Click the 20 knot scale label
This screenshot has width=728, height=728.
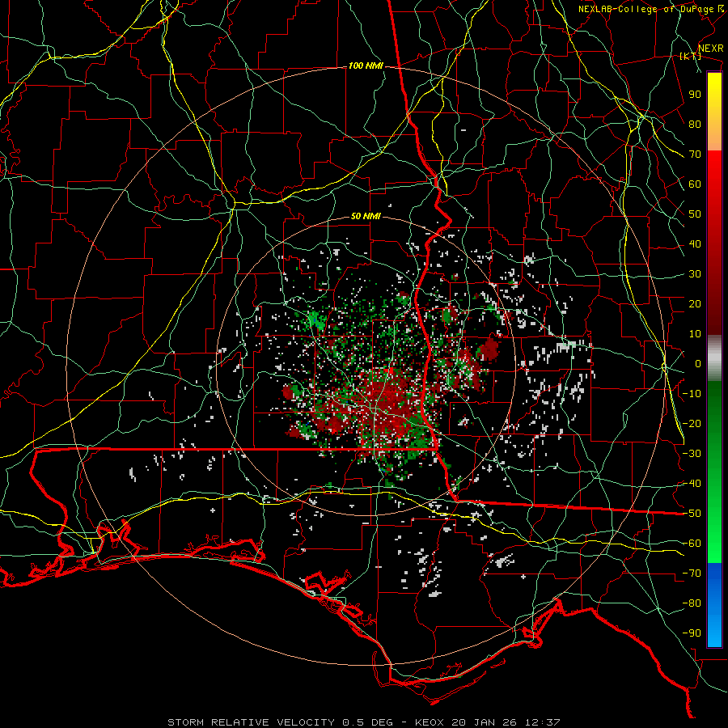pyautogui.click(x=695, y=304)
